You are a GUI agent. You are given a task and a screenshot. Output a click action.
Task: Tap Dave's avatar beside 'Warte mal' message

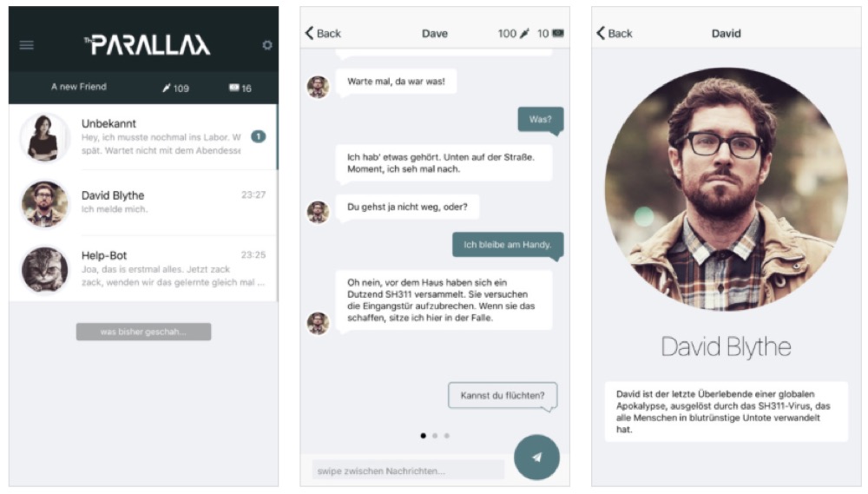tap(319, 87)
